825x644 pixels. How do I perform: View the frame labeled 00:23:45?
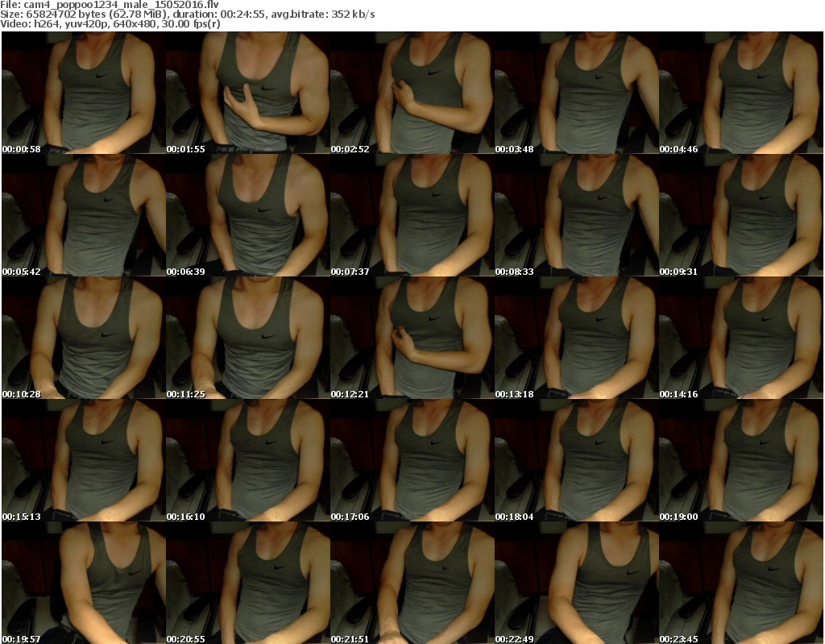[741, 583]
